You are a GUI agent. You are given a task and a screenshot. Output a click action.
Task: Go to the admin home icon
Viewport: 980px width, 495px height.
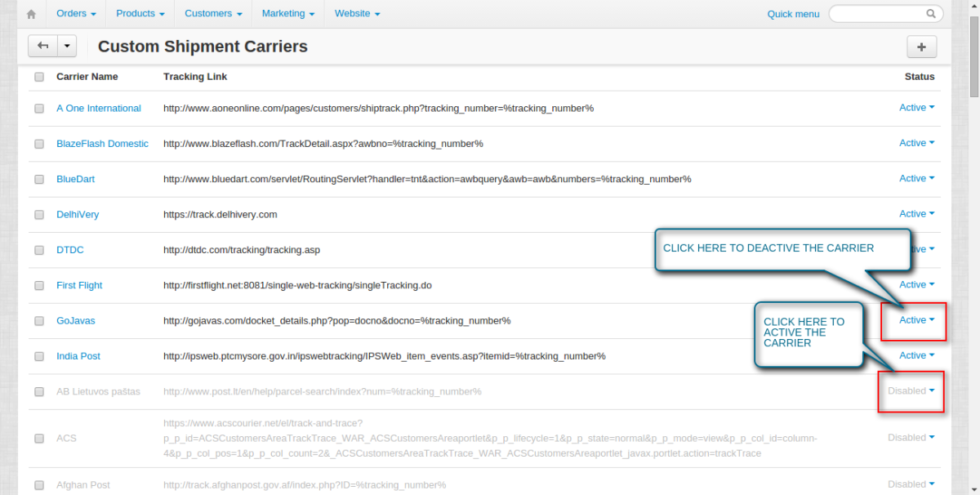(x=31, y=14)
